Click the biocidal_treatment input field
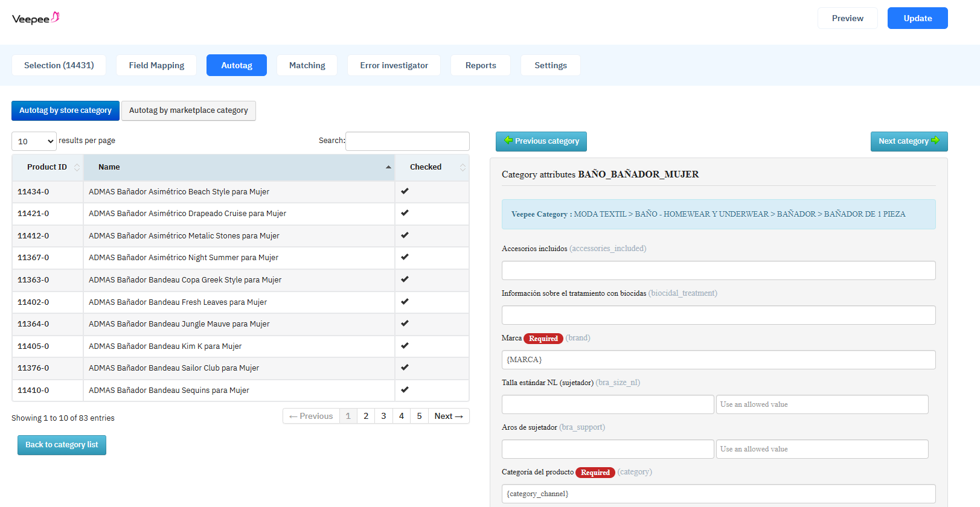Viewport: 980px width, 507px height. tap(719, 315)
